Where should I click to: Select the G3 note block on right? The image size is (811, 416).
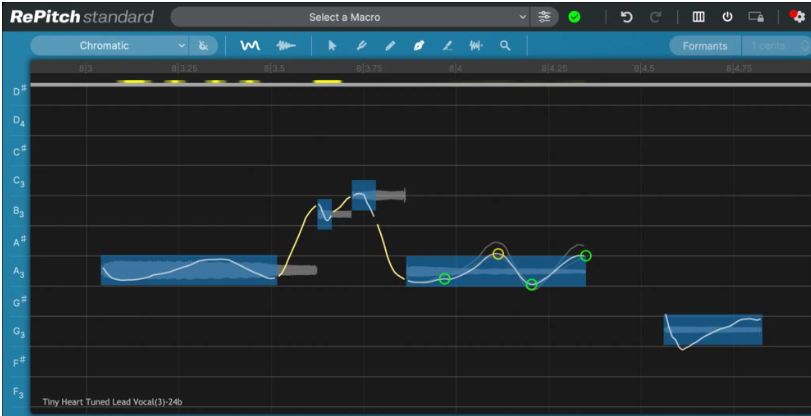[712, 330]
